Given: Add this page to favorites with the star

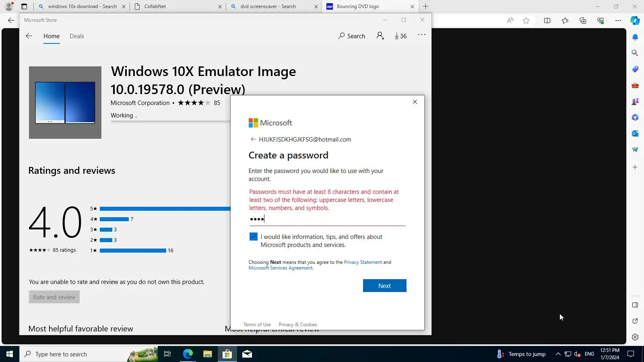Looking at the screenshot, I should 526,21.
